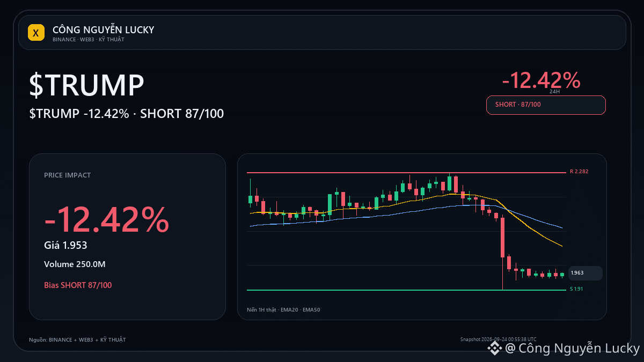Click the red R 2.282 resistance label

pos(579,172)
